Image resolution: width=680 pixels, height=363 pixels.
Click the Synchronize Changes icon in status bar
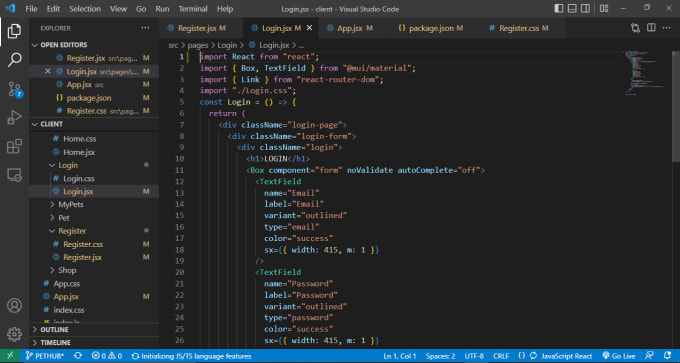[x=78, y=356]
